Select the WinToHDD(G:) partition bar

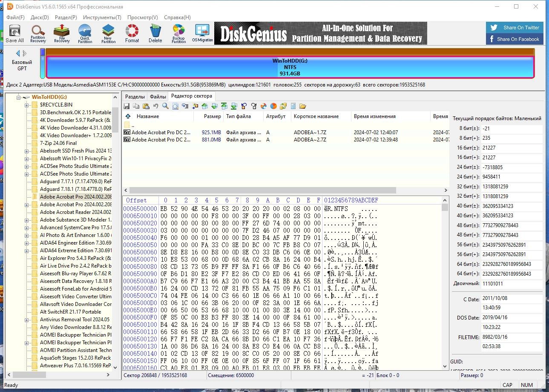[290, 67]
